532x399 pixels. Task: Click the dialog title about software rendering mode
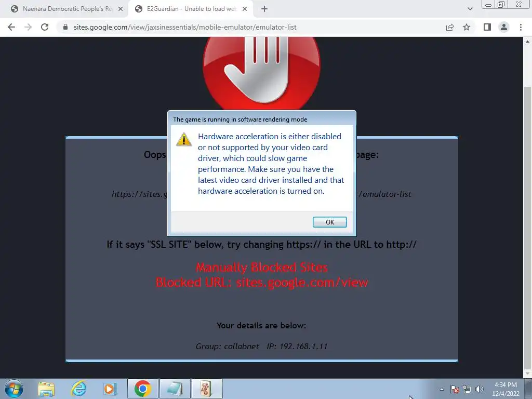point(240,119)
